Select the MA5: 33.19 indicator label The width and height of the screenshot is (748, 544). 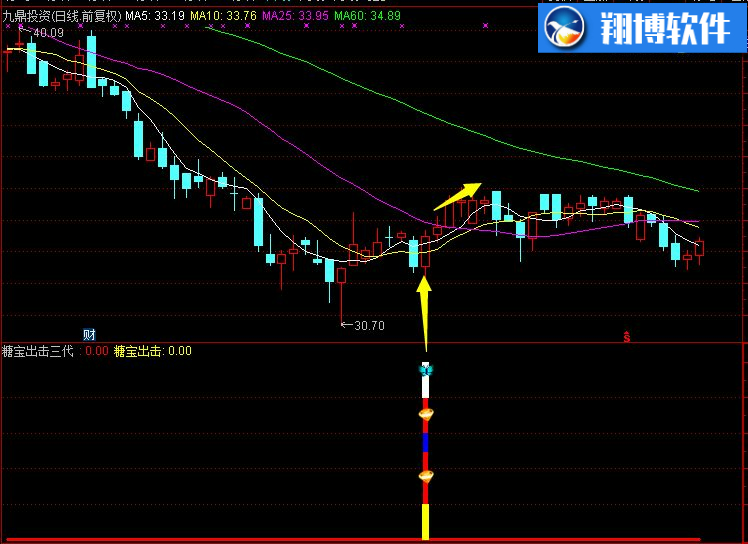coord(155,16)
